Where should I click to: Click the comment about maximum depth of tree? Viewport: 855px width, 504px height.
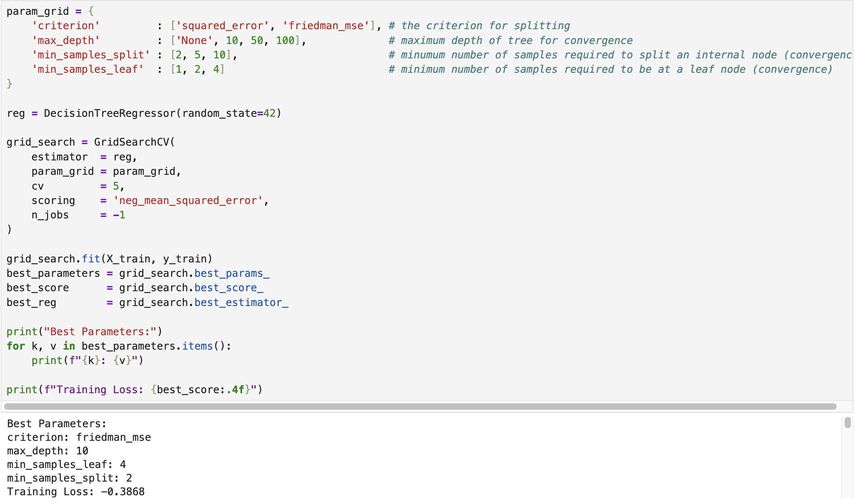(510, 41)
